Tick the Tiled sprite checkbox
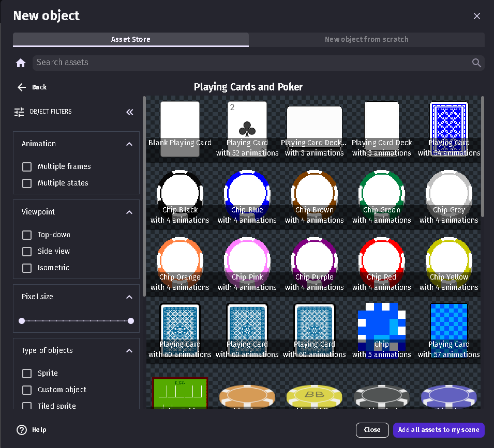This screenshot has width=494, height=448. (x=27, y=406)
